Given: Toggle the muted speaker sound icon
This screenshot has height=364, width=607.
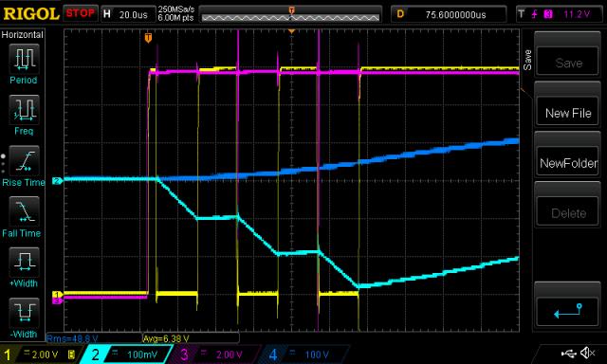Looking at the screenshot, I should (588, 353).
